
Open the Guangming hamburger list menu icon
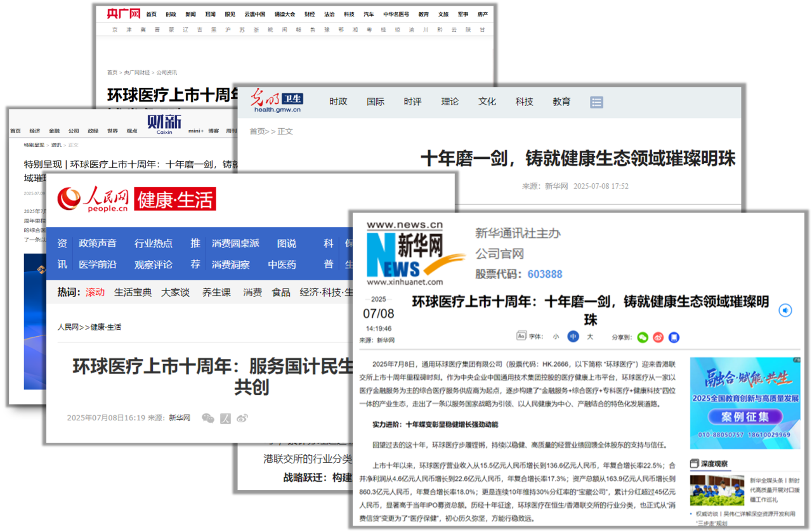(596, 102)
